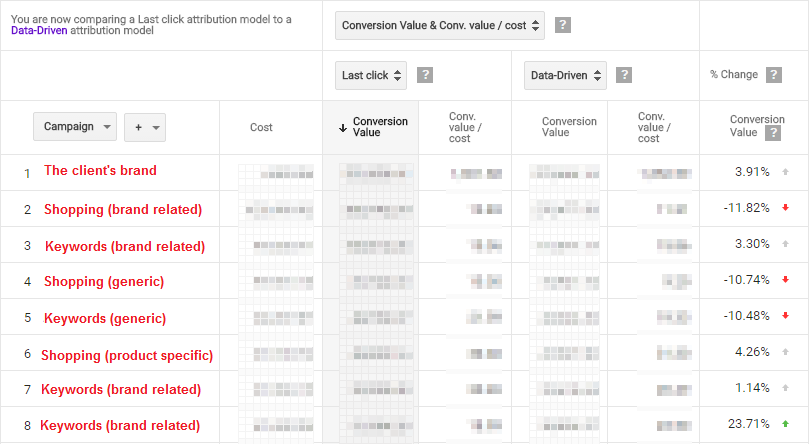Click help icon beside Conversion Value & cost dropdown

click(563, 25)
